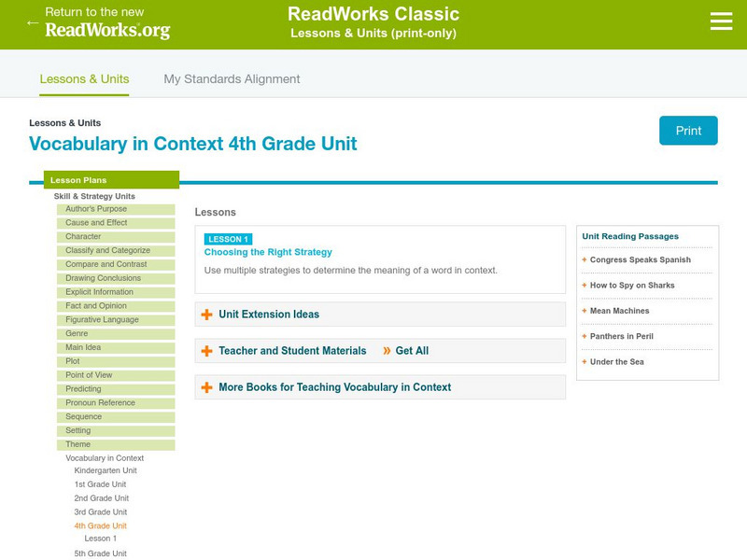Open Figurative Language unit
747x560 pixels.
click(116, 319)
